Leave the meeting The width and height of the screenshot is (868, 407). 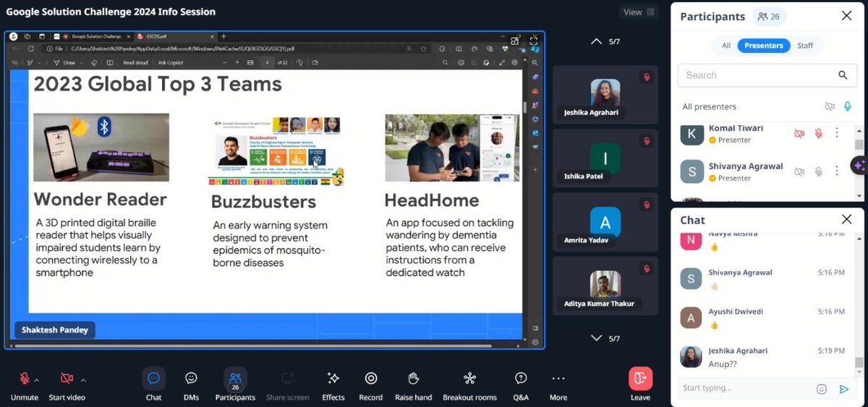pyautogui.click(x=640, y=384)
